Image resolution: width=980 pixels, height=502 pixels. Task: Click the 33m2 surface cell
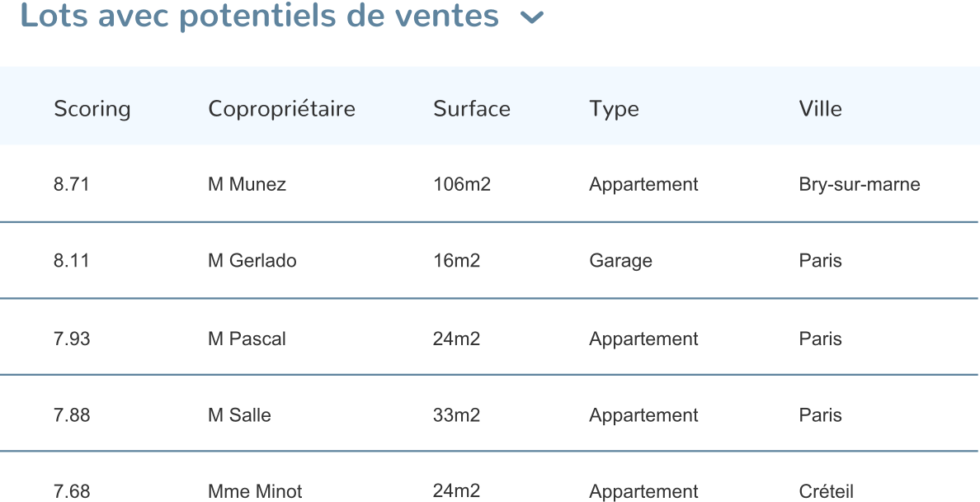[456, 415]
